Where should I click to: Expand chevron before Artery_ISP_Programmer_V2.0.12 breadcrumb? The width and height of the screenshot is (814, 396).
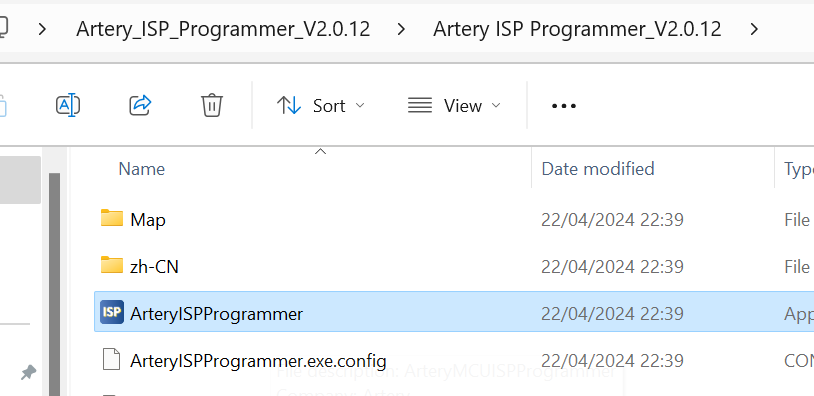[x=43, y=29]
